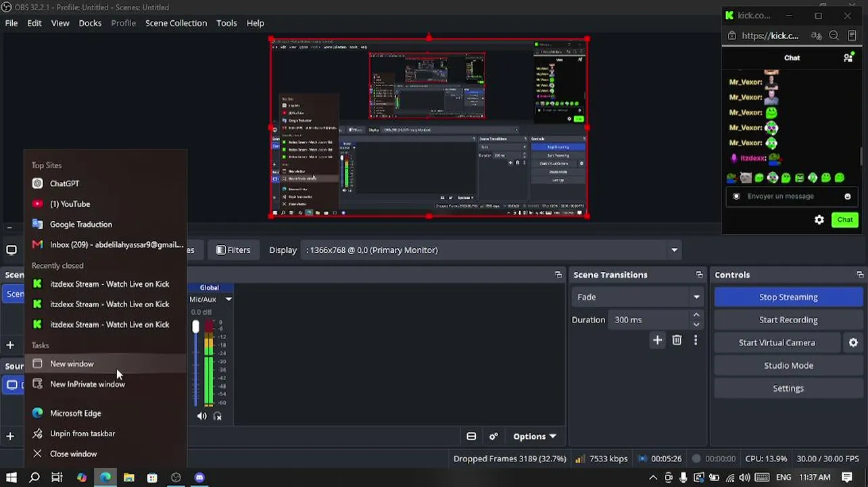Add a scene with the plus icon
The image size is (868, 487).
(10, 346)
